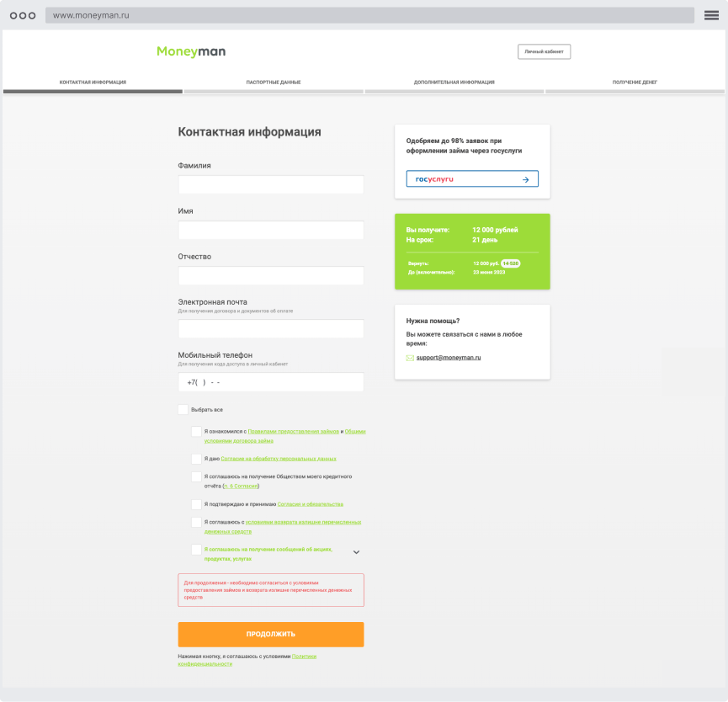The height and width of the screenshot is (702, 728).
Task: Check the 'Согласия и обязательства' confirmation box
Action: click(196, 504)
